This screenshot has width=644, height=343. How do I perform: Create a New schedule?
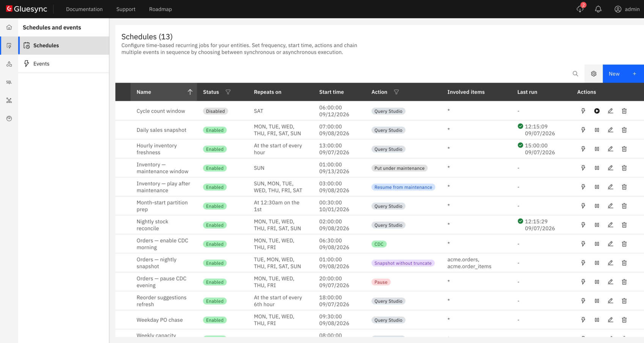623,74
